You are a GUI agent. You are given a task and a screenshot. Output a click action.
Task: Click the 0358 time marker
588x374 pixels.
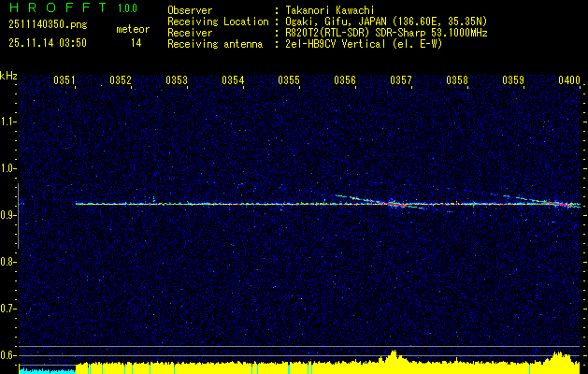[457, 79]
